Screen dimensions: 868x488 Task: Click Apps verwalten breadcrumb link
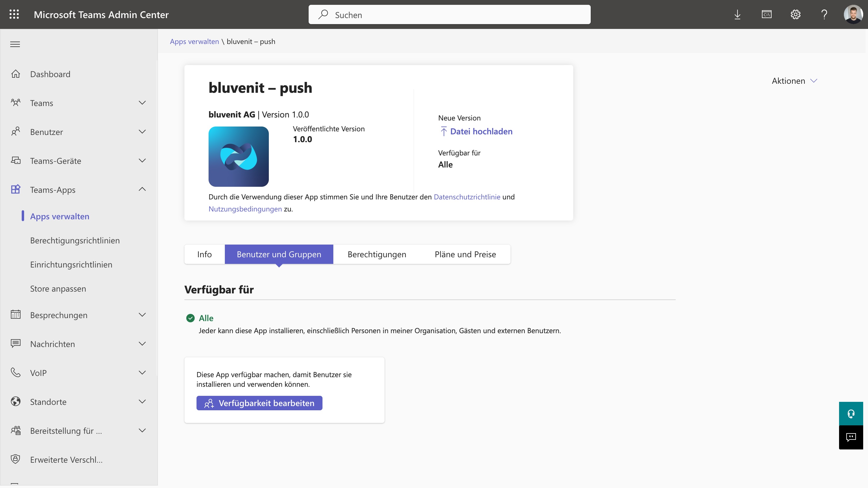[194, 42]
